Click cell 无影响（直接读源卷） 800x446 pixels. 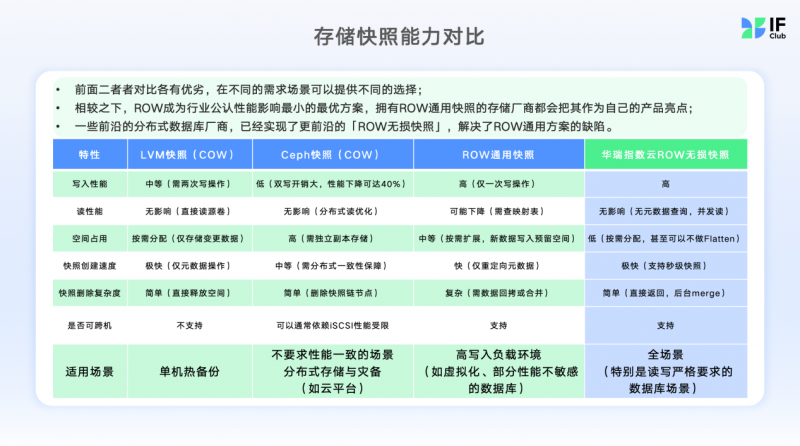pos(190,211)
